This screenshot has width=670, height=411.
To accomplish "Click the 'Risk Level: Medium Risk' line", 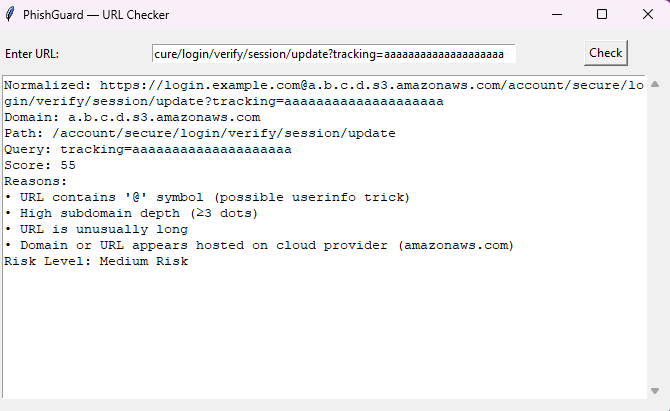I will pyautogui.click(x=96, y=261).
